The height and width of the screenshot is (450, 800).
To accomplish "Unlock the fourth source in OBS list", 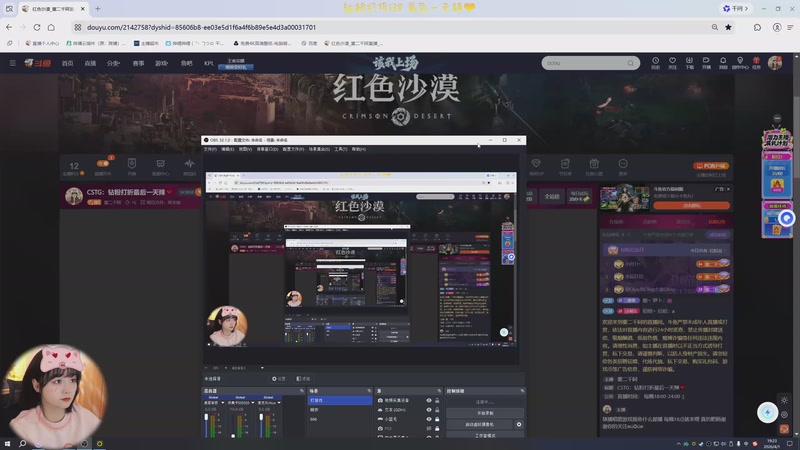I will pyautogui.click(x=437, y=429).
